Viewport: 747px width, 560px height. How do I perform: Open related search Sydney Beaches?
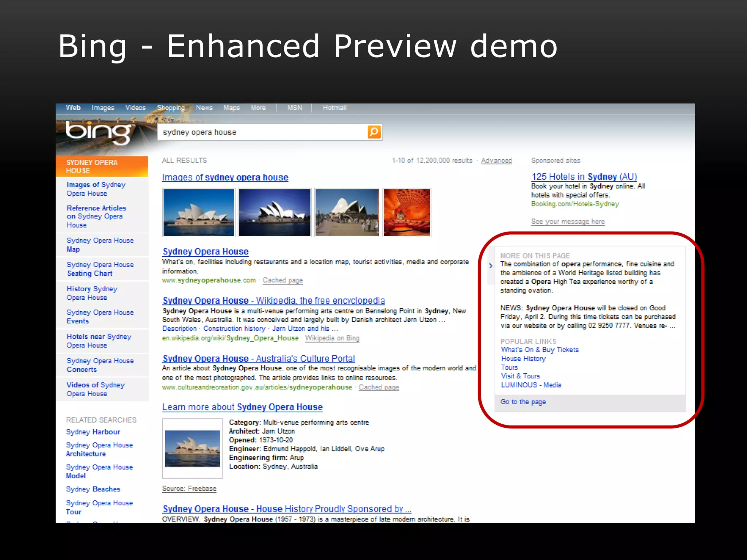(93, 489)
